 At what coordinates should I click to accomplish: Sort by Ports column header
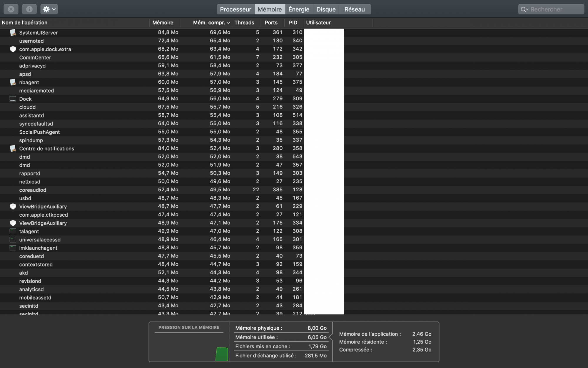[273, 23]
